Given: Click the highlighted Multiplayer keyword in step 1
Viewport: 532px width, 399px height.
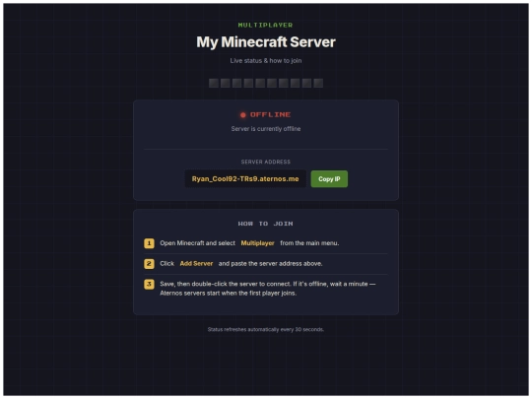Looking at the screenshot, I should click(257, 243).
